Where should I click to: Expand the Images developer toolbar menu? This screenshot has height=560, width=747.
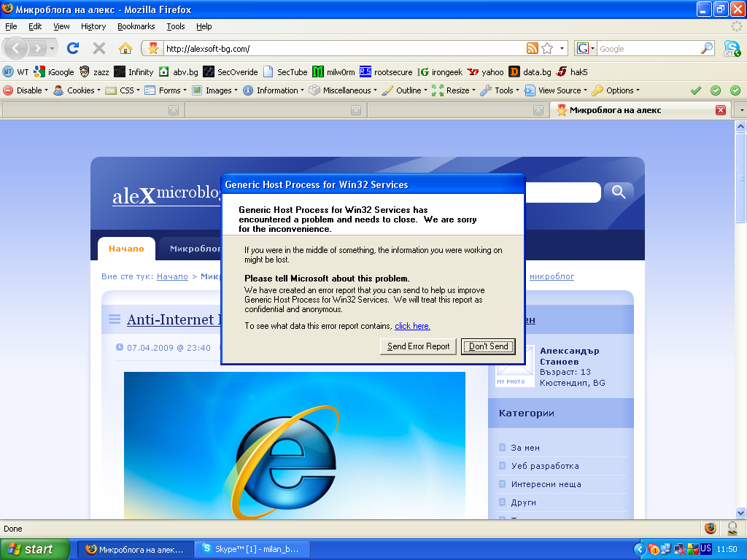(x=215, y=90)
